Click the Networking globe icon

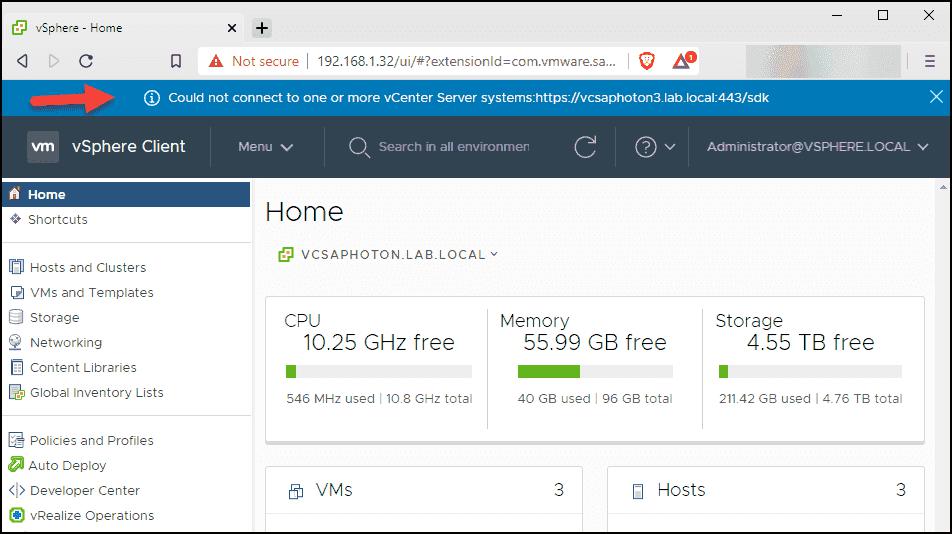[16, 342]
